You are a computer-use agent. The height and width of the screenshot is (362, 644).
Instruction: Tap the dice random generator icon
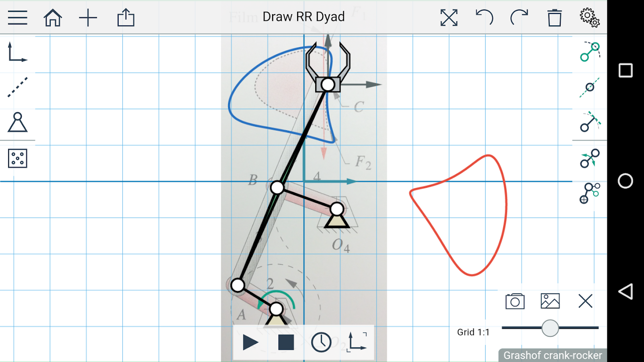click(18, 158)
